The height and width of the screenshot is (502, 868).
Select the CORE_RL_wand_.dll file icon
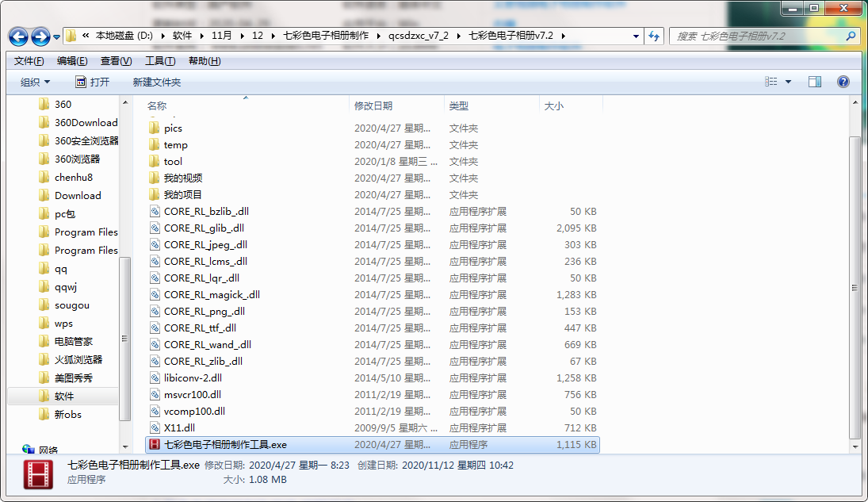[155, 344]
